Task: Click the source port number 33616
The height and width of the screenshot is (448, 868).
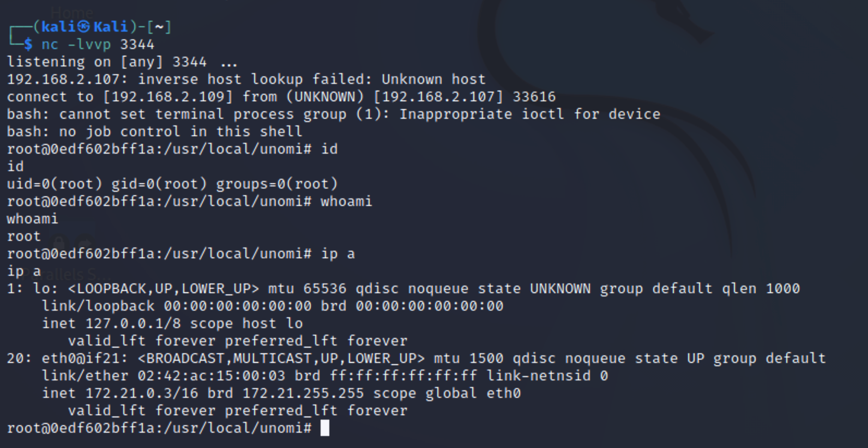Action: click(x=534, y=96)
